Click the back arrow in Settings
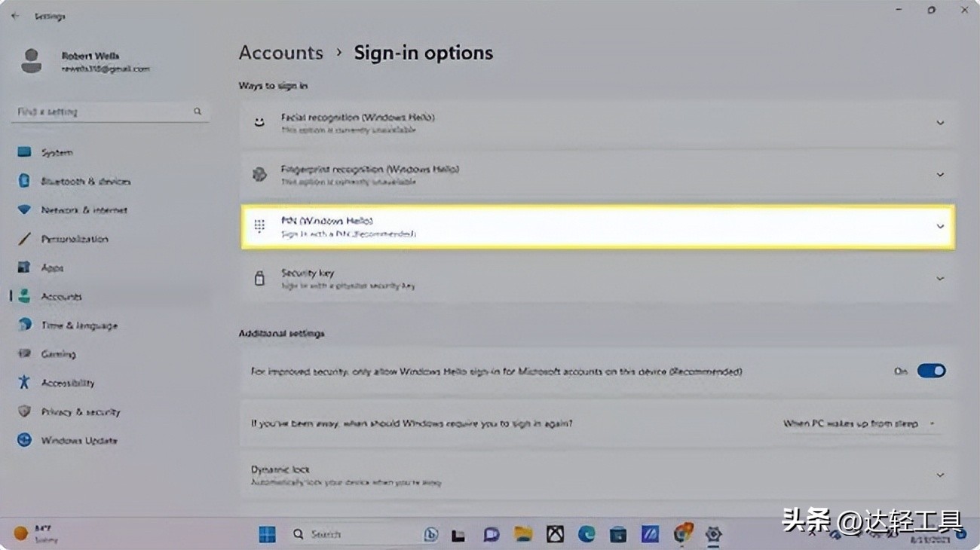Image resolution: width=980 pixels, height=550 pixels. click(x=15, y=15)
